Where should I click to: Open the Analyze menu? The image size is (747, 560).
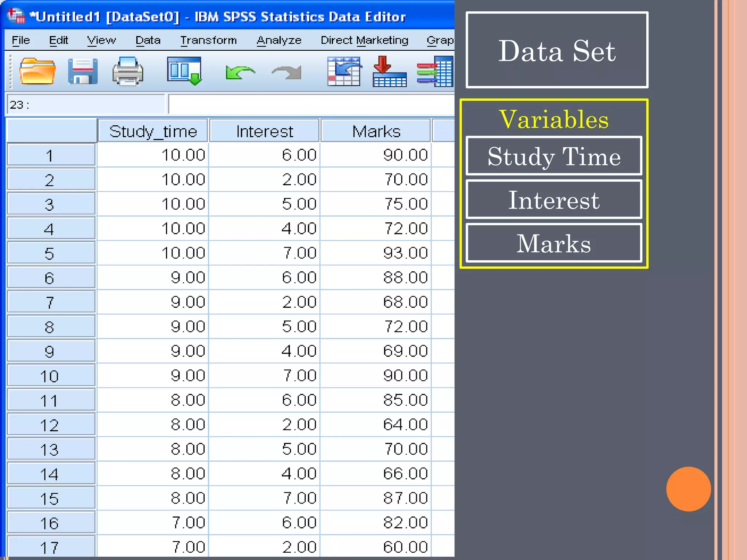point(279,40)
